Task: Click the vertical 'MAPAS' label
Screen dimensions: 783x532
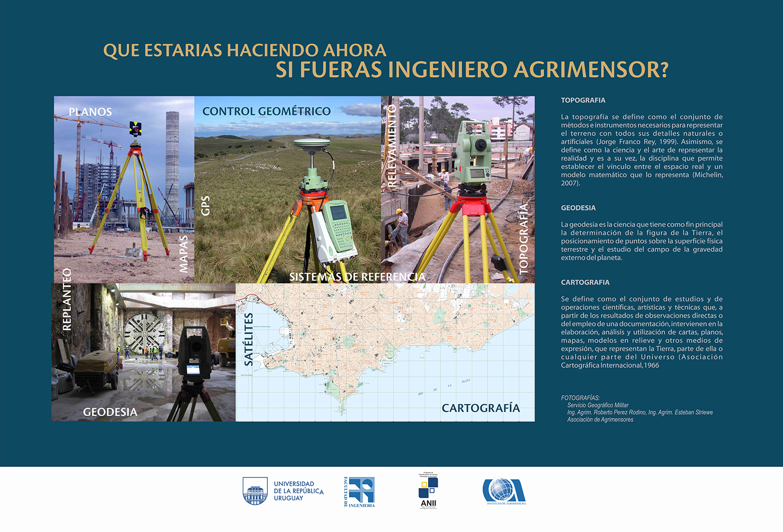Action: point(184,254)
